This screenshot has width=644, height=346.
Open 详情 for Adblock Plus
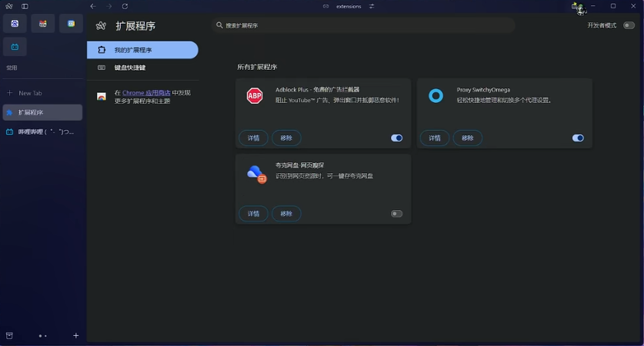(x=253, y=138)
